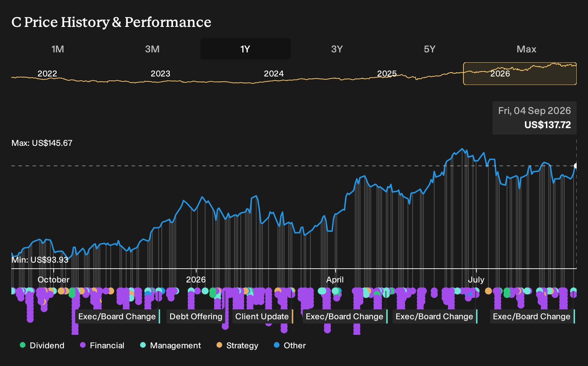Switch to the 3Y range tab
The height and width of the screenshot is (366, 588).
(337, 49)
